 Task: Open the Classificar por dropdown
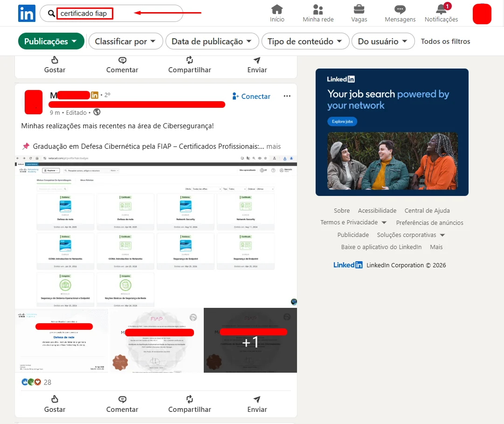coord(125,42)
